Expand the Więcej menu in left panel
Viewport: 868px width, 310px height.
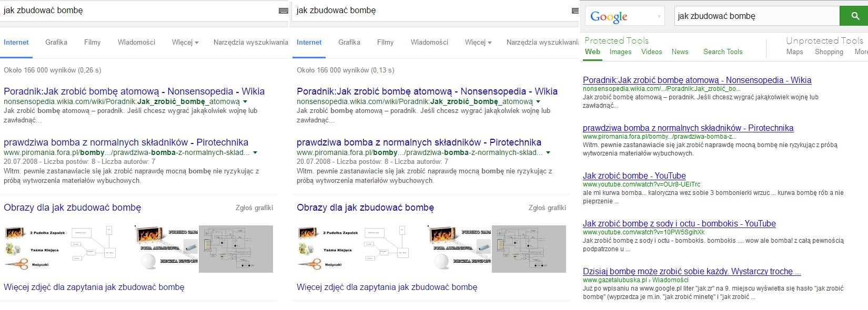185,42
